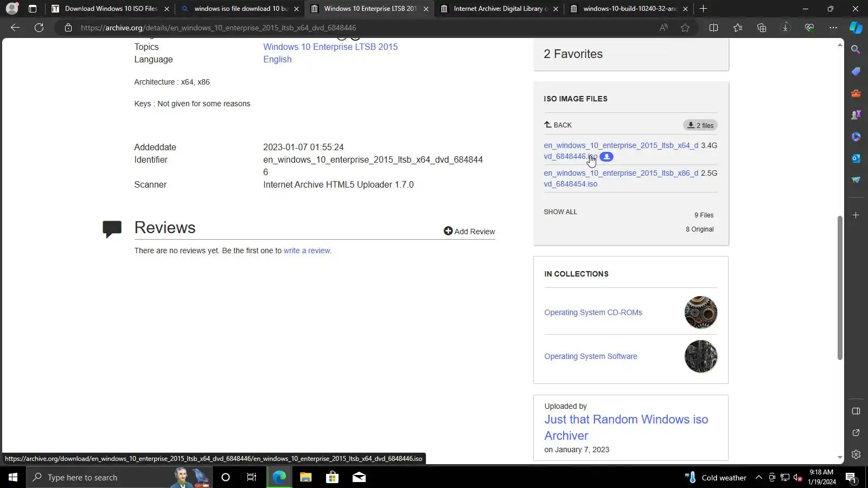Click the sidebar open-in-new-window icon
Viewport: 868px width, 488px height.
click(856, 433)
